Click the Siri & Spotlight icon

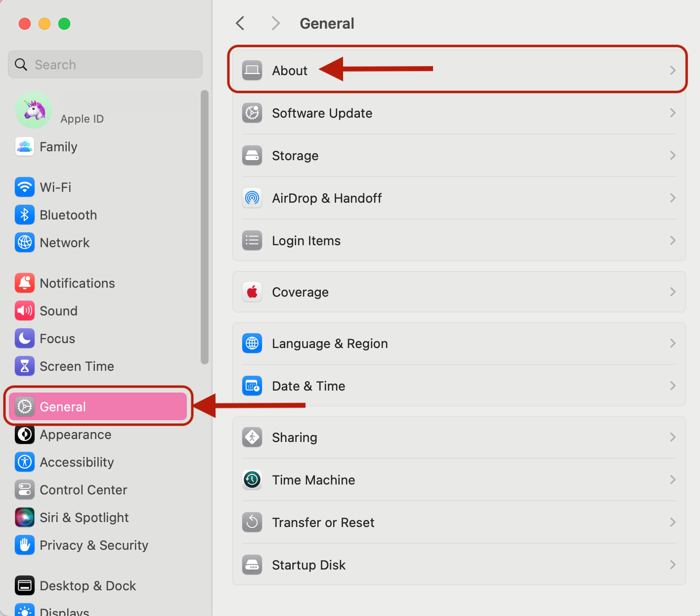tap(25, 517)
